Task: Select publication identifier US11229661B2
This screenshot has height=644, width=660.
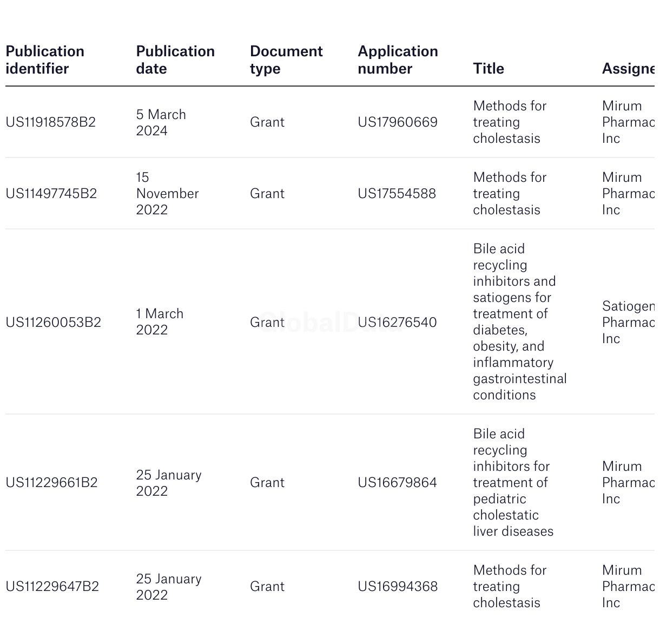Action: [x=52, y=483]
